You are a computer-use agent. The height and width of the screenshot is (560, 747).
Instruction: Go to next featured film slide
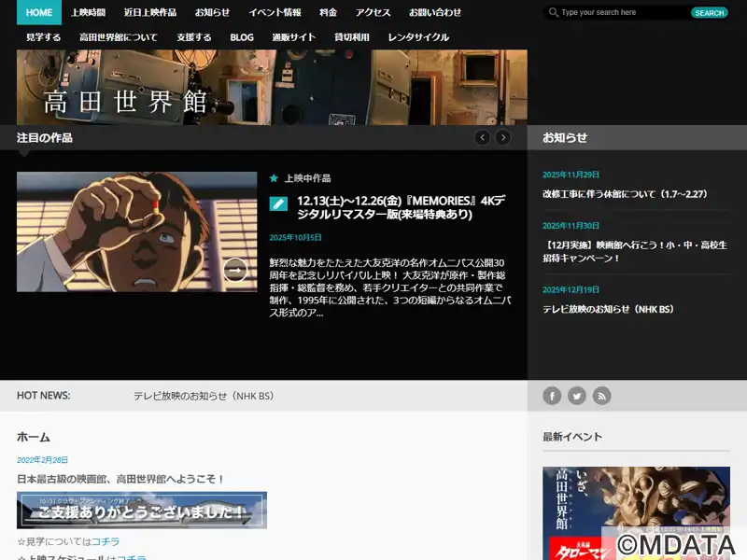(503, 138)
